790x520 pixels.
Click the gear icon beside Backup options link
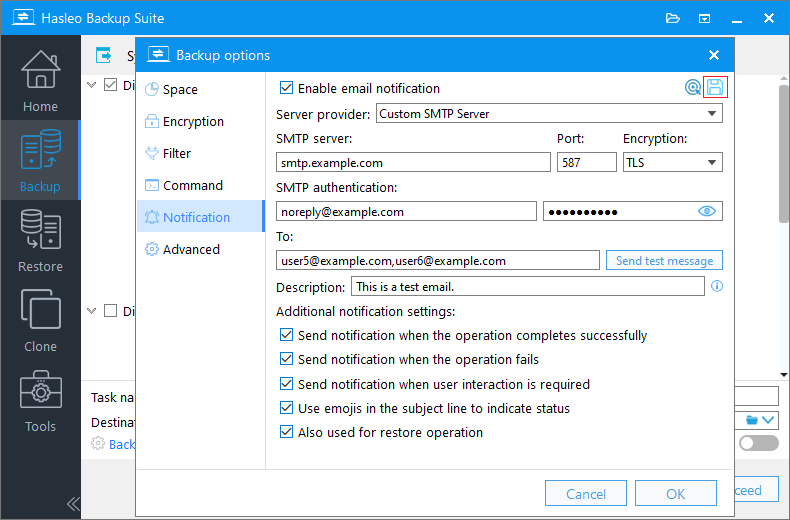tap(98, 443)
